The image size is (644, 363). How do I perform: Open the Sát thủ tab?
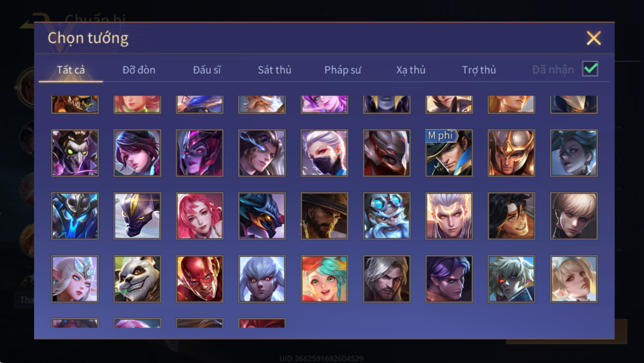click(x=275, y=70)
